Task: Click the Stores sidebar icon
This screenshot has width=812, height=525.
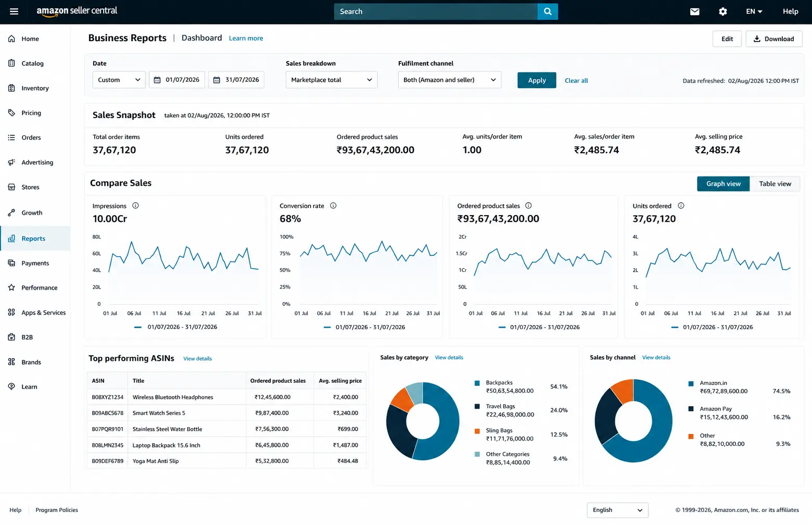Action: click(11, 187)
